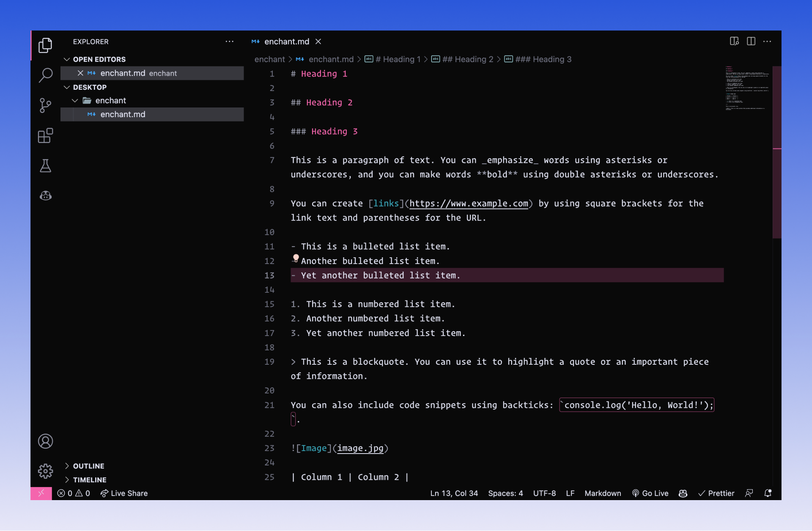
Task: Open the Extensions view
Action: [x=45, y=136]
